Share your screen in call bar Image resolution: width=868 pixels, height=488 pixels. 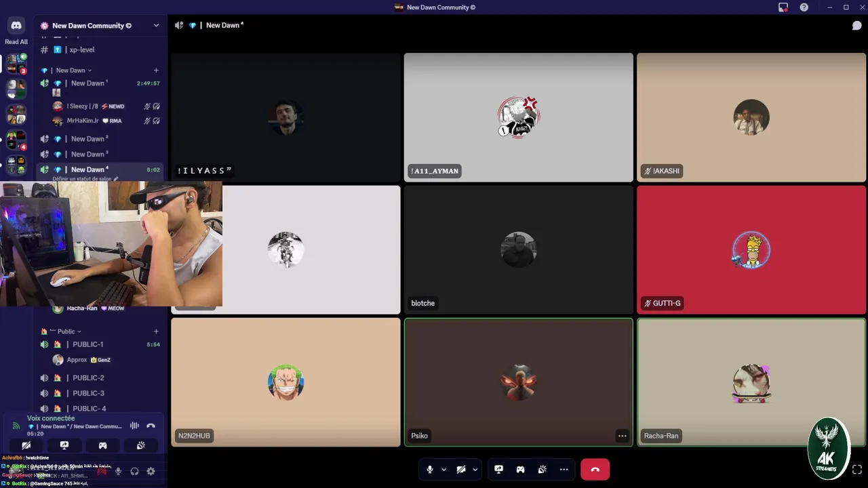coord(498,469)
